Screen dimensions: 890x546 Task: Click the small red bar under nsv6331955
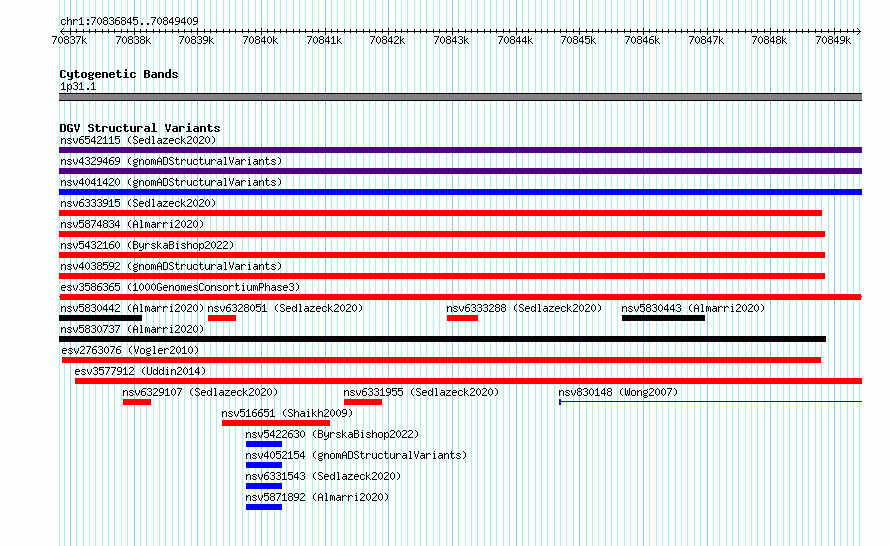click(x=363, y=402)
